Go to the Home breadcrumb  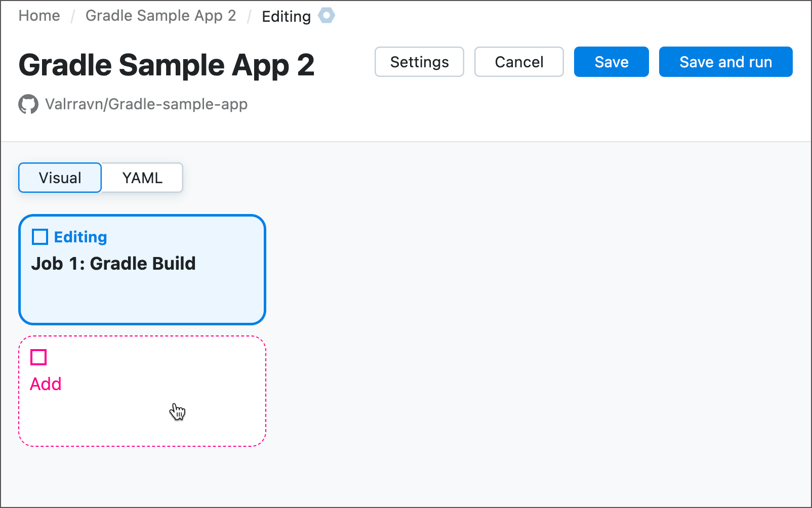click(x=39, y=16)
